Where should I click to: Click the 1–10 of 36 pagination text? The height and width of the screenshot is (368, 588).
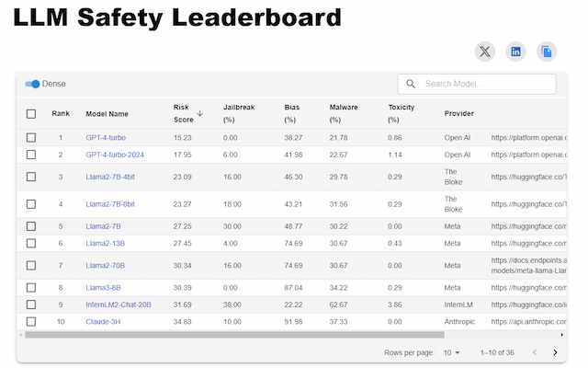tap(497, 352)
